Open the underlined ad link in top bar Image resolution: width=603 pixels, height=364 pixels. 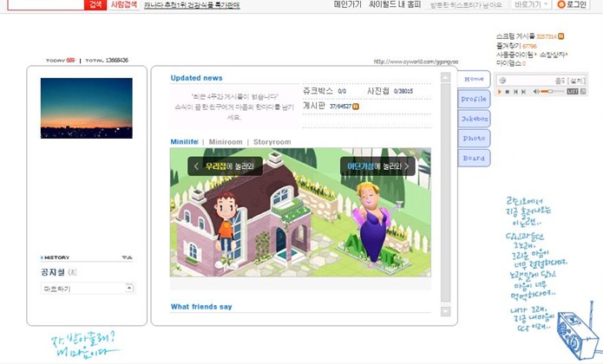(x=192, y=5)
